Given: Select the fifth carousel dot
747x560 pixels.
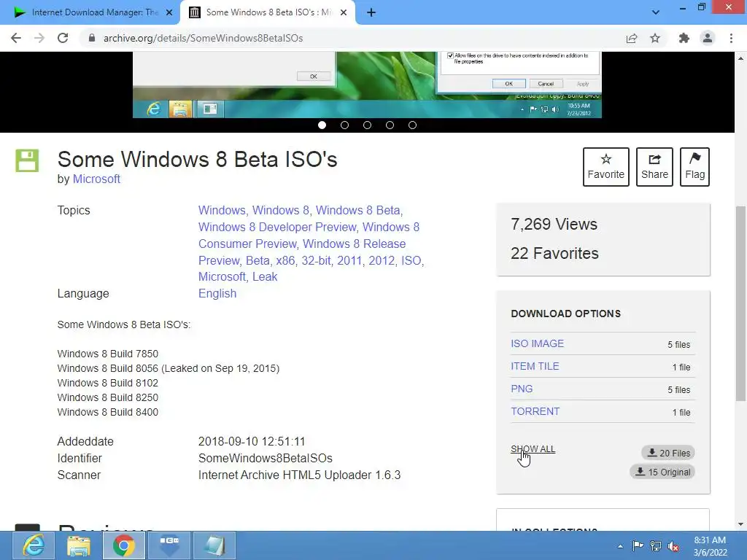Looking at the screenshot, I should pos(413,125).
